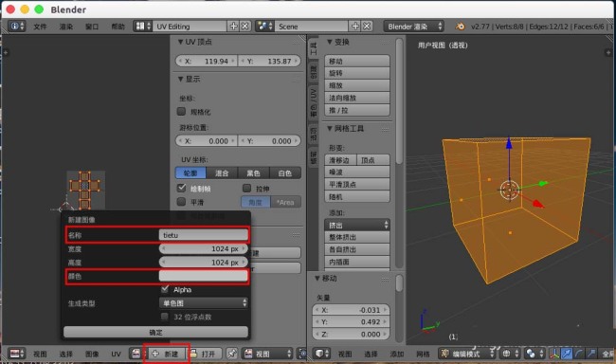The height and width of the screenshot is (364, 616).
Task: Click the viewport region toggle plus icon
Action: click(607, 53)
